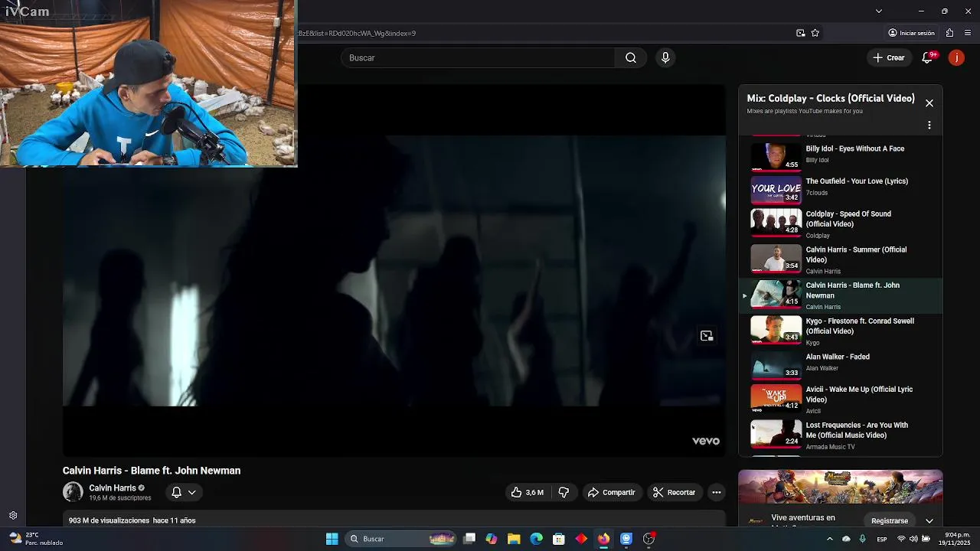Open Microsoft Store from the taskbar
The height and width of the screenshot is (551, 980).
(559, 539)
